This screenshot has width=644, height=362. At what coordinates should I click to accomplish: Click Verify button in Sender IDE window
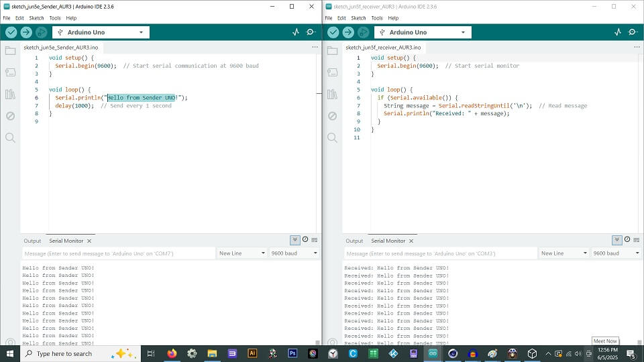click(x=11, y=32)
